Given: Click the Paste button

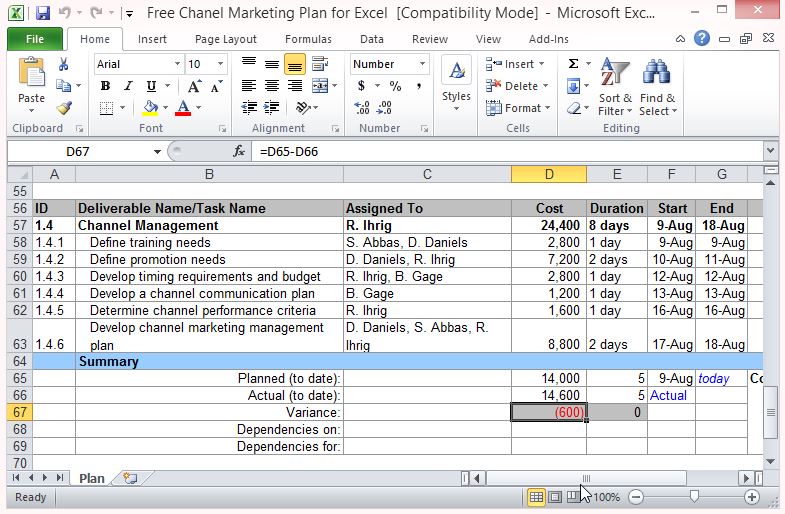Looking at the screenshot, I should pos(31,85).
